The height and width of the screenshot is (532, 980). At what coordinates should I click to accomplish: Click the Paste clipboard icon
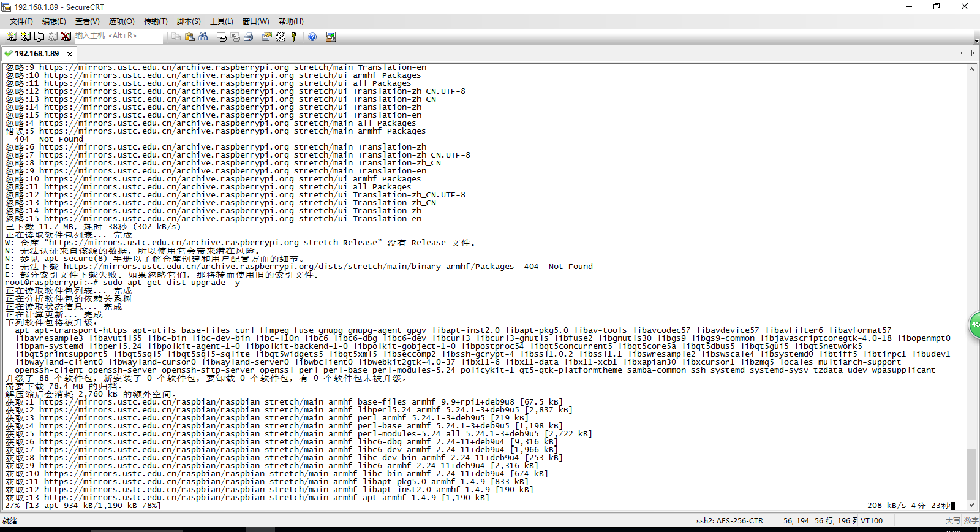[x=189, y=37]
